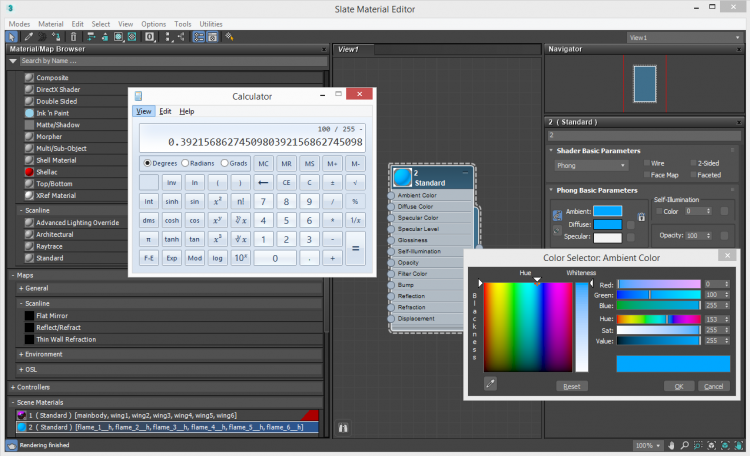Expand the Environment maps group
Image resolution: width=750 pixels, height=456 pixels.
click(21, 354)
